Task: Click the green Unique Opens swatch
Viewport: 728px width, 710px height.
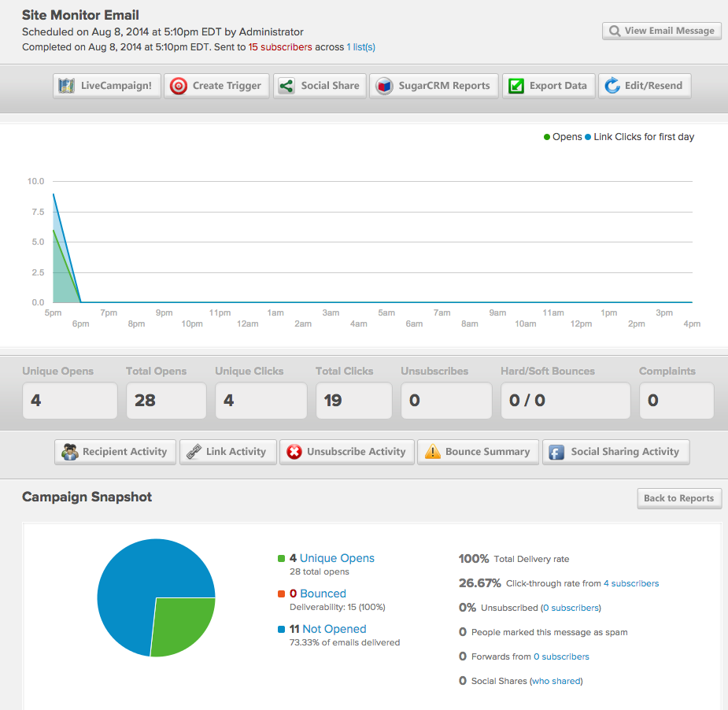Action: coord(281,559)
